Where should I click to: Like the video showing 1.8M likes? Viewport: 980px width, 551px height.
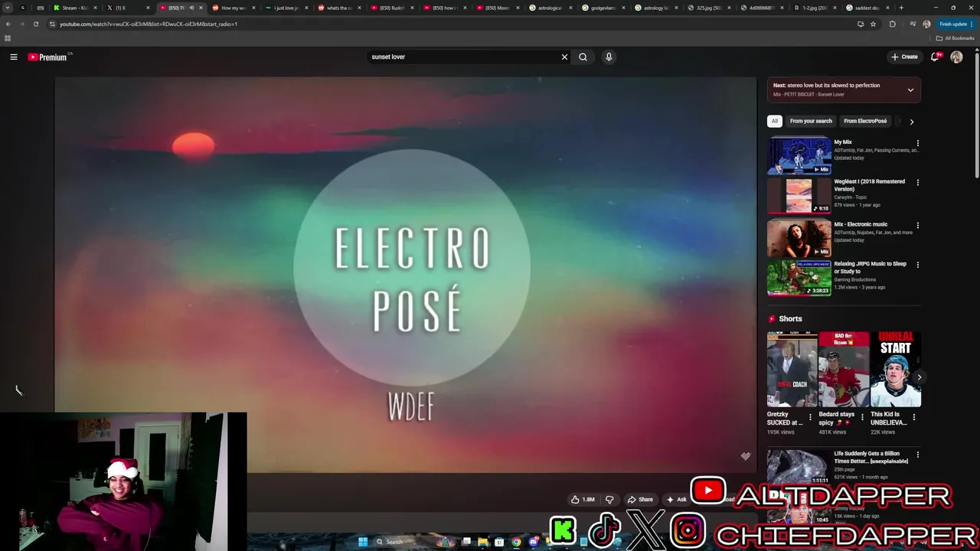click(583, 500)
